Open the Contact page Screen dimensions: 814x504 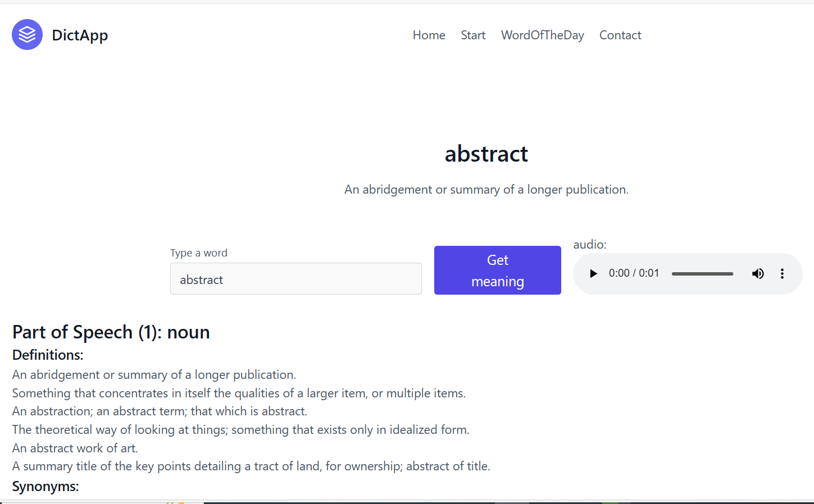pyautogui.click(x=620, y=35)
